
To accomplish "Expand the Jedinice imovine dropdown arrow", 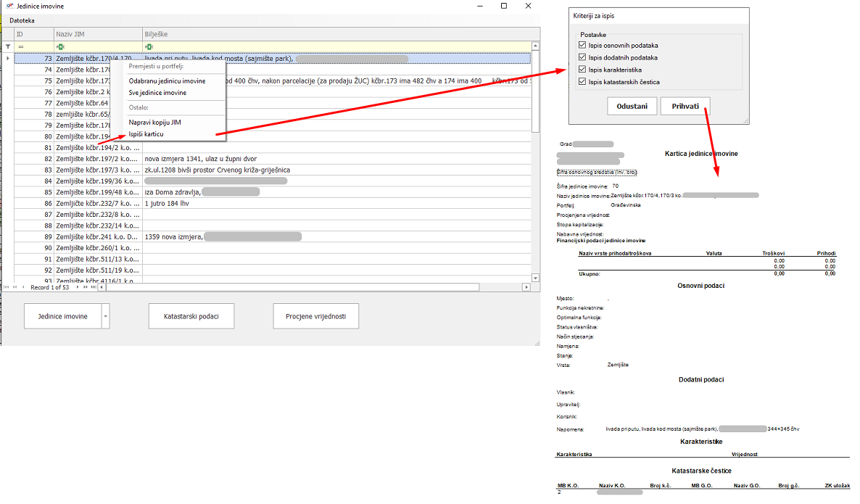I will point(105,317).
